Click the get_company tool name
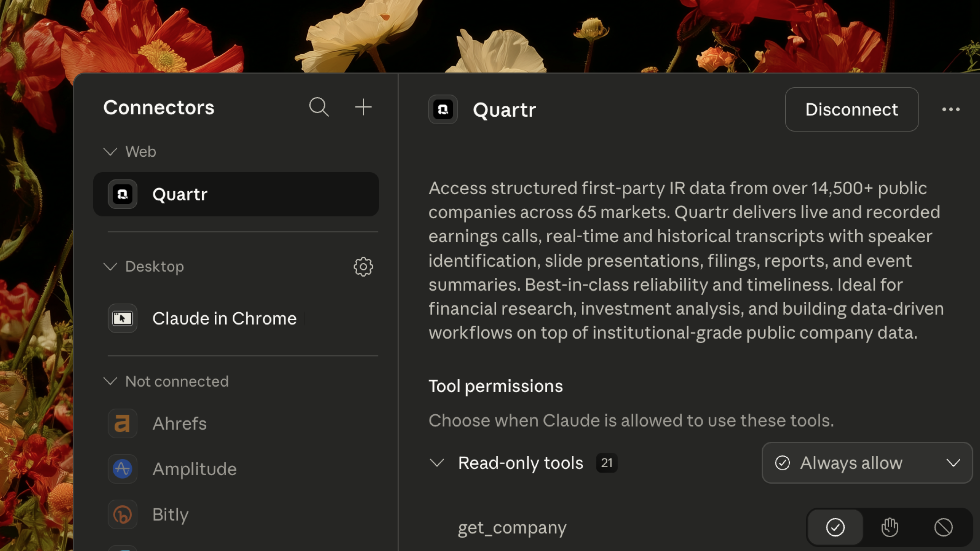The height and width of the screenshot is (551, 980). [x=512, y=527]
